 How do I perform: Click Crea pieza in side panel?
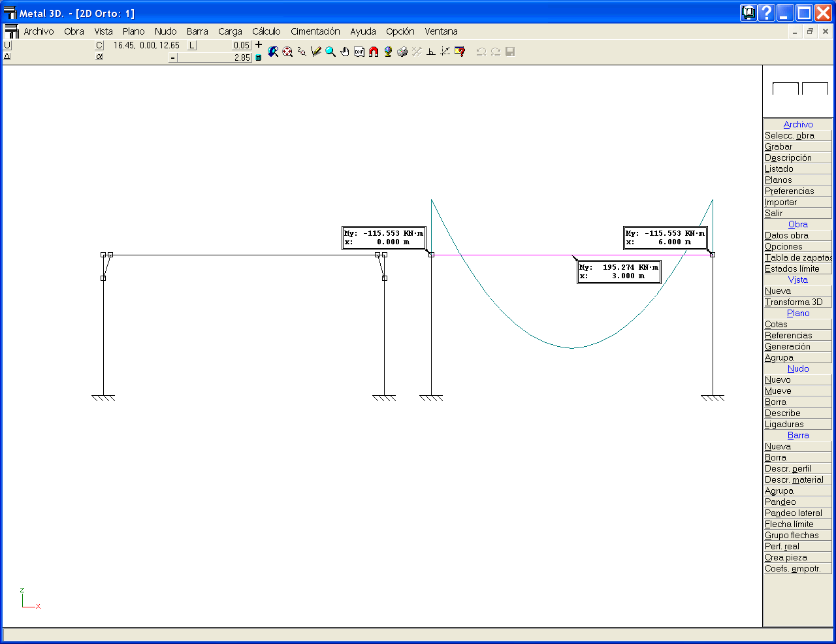797,557
